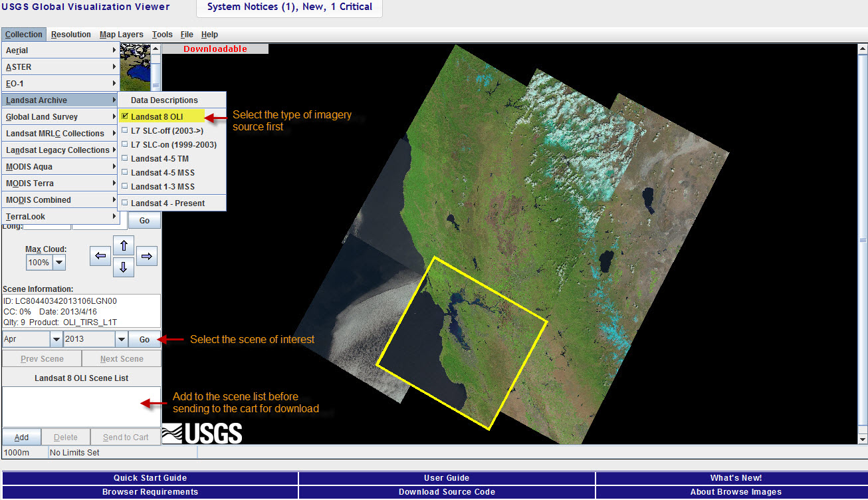
Task: Open the File menu
Action: point(187,35)
